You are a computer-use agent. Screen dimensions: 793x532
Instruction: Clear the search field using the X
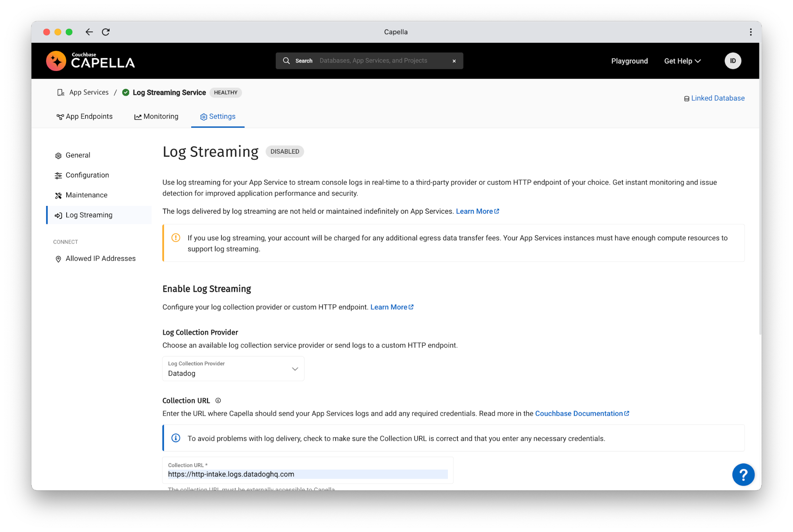coord(454,60)
